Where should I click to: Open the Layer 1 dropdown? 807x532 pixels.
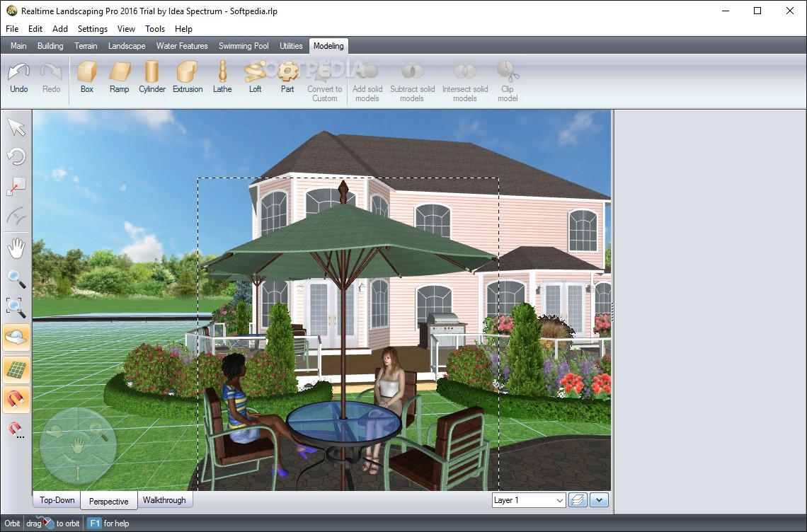[x=529, y=500]
